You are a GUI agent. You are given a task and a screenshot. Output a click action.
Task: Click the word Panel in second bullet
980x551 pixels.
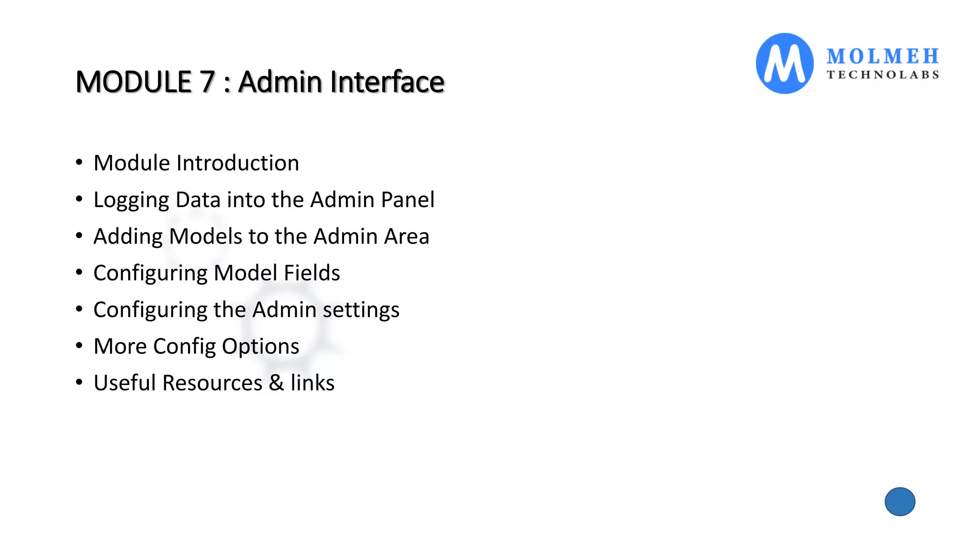408,199
